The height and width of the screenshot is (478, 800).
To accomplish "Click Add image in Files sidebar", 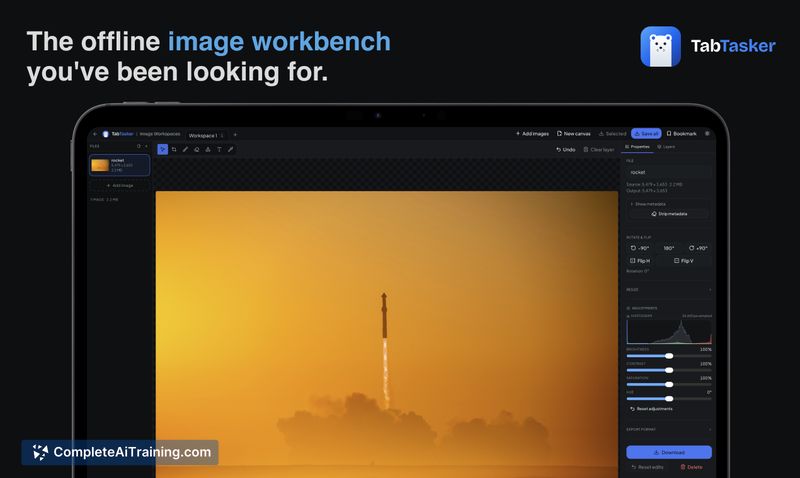I will click(119, 186).
